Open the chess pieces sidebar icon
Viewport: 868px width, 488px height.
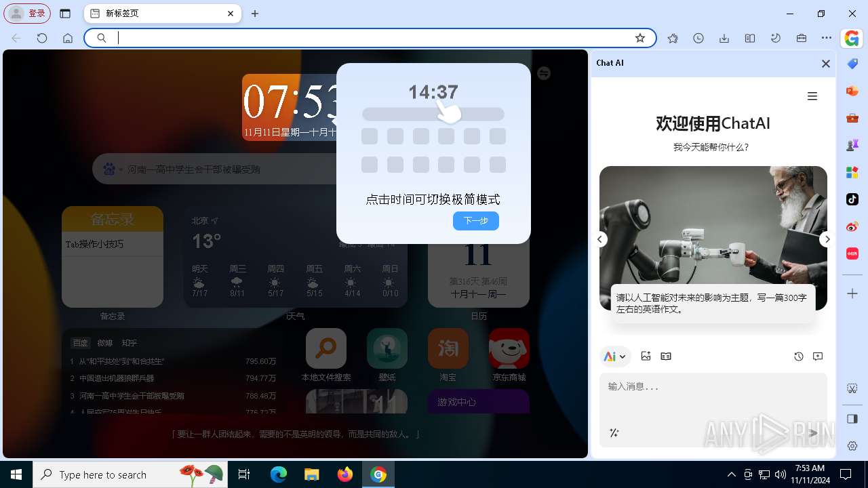tap(852, 145)
